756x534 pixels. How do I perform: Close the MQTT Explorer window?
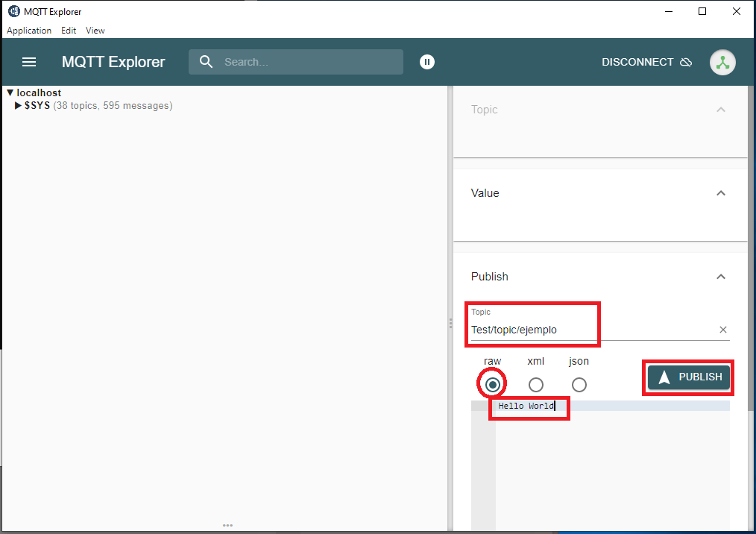736,11
